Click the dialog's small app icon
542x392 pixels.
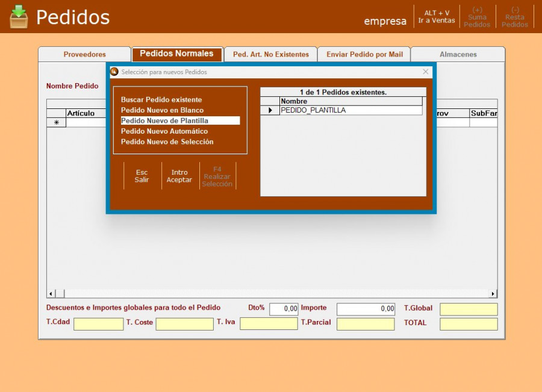[114, 72]
